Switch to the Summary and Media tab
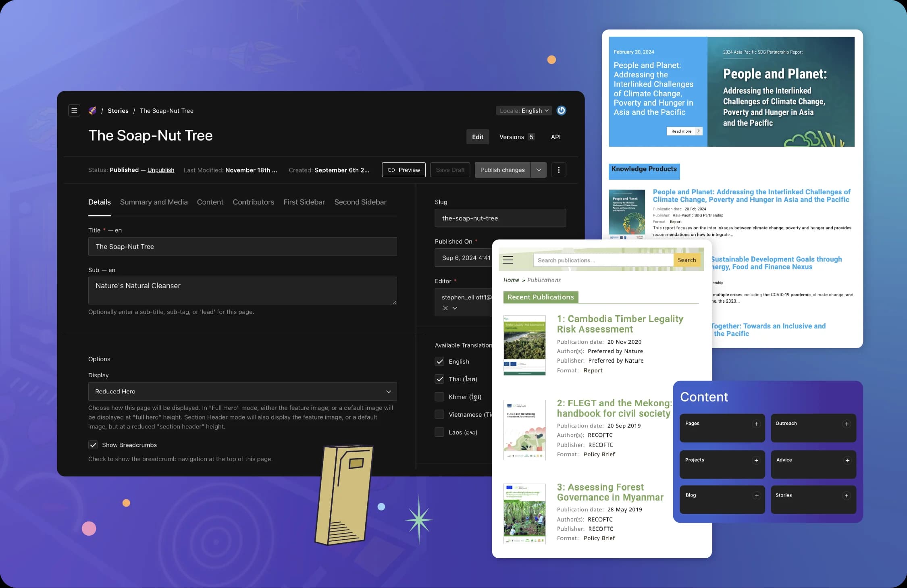Screen dimensions: 907x588 (x=154, y=202)
